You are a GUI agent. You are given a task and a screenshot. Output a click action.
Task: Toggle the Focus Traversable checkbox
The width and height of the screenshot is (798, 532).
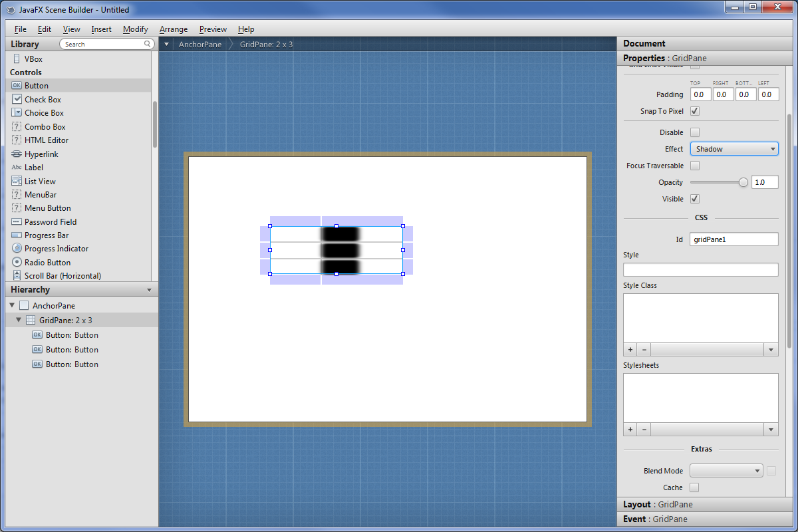point(695,166)
